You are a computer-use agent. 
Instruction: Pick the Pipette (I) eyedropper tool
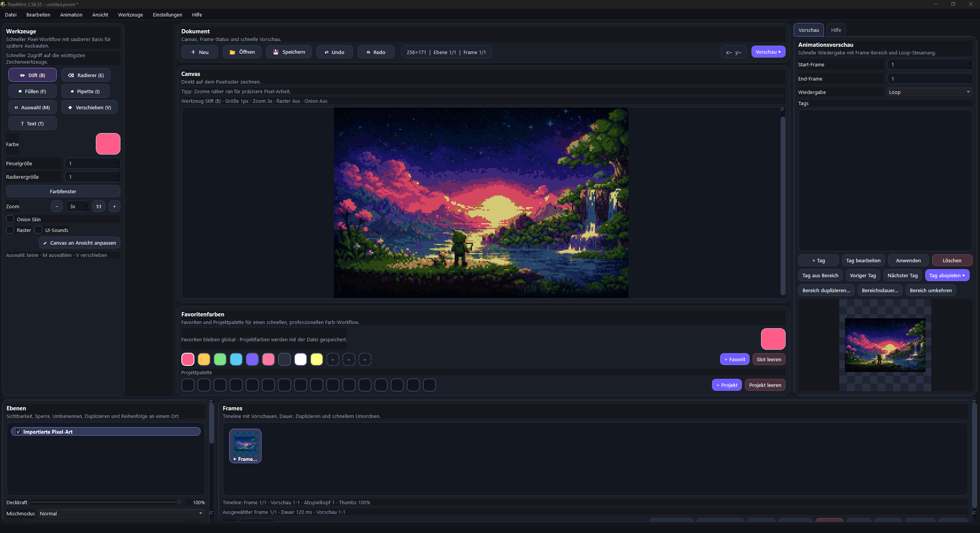[86, 91]
